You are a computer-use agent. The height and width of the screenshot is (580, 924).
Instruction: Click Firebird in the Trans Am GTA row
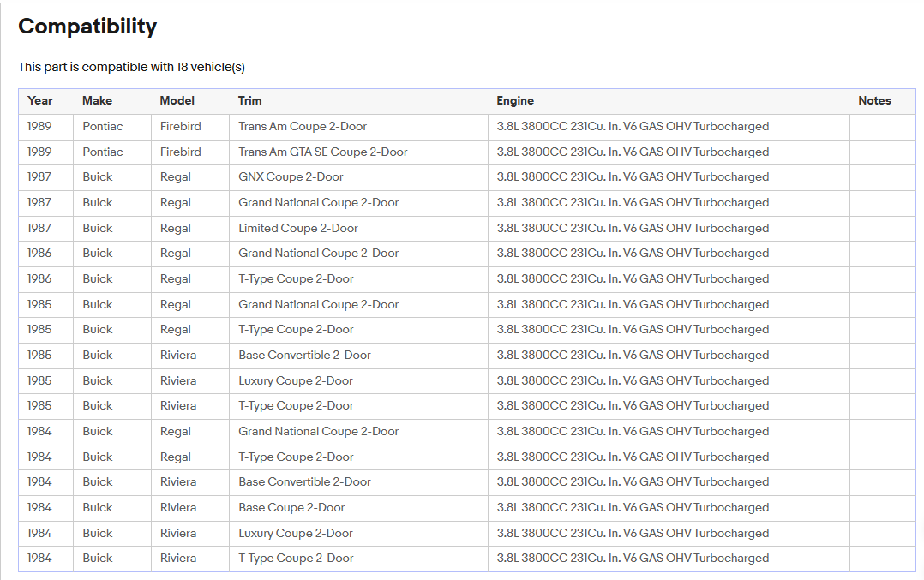[180, 152]
